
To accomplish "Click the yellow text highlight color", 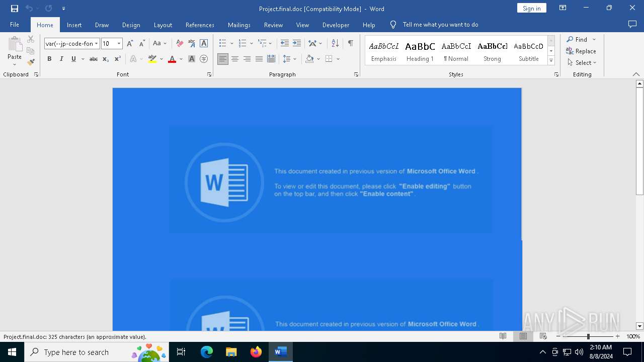I will (x=152, y=59).
